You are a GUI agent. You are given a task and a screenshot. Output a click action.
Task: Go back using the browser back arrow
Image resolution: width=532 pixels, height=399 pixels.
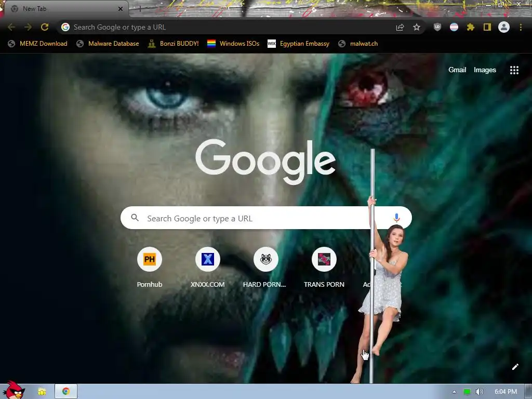(x=11, y=27)
